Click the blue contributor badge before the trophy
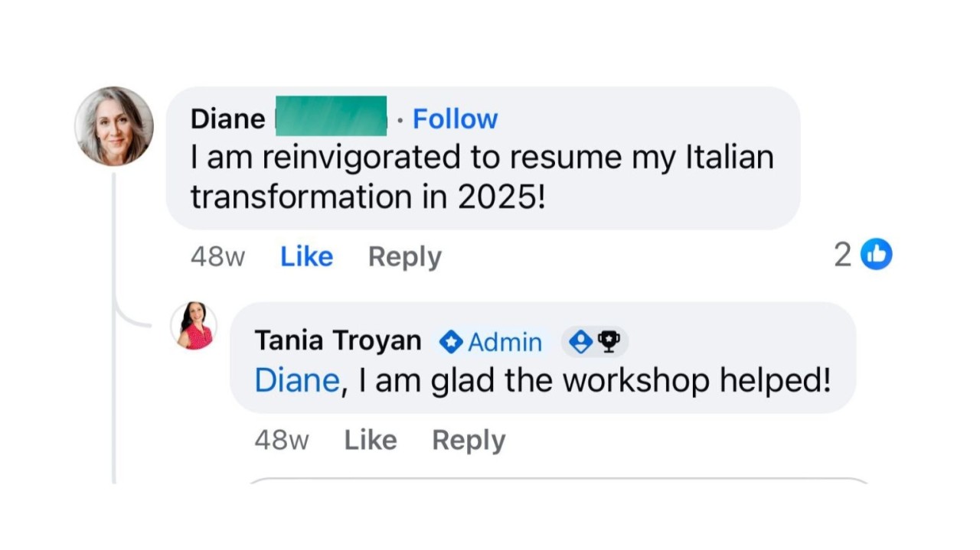Viewport: 980px width, 550px height. (581, 342)
